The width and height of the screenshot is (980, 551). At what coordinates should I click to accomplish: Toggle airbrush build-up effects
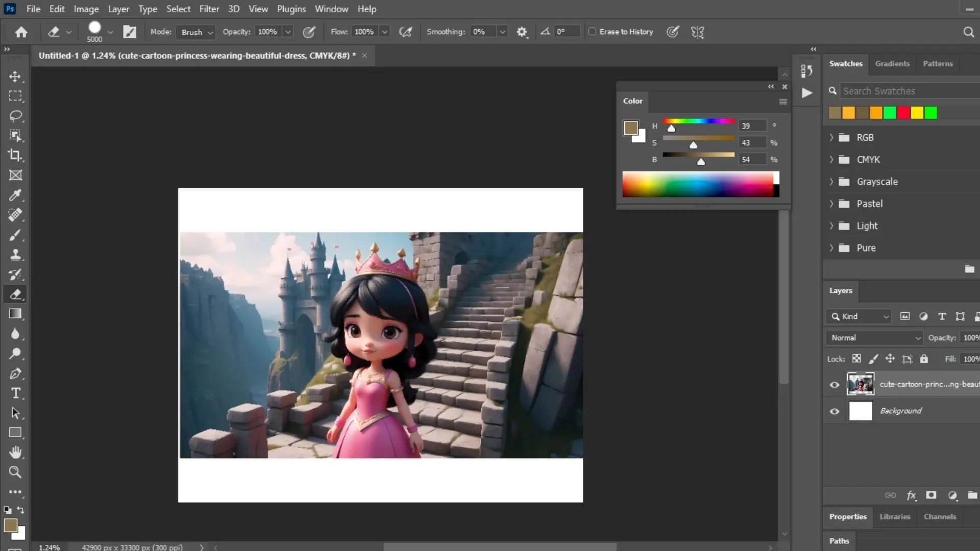point(406,32)
